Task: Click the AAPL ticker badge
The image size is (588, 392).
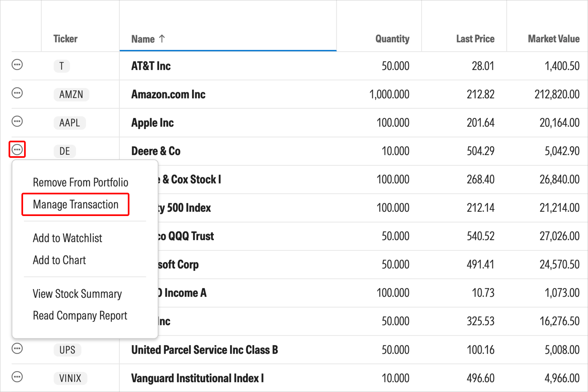Action: [x=69, y=122]
